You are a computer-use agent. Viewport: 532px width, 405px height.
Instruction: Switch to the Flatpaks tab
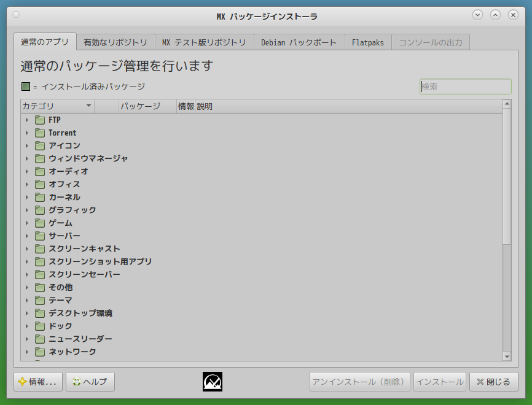click(x=368, y=42)
